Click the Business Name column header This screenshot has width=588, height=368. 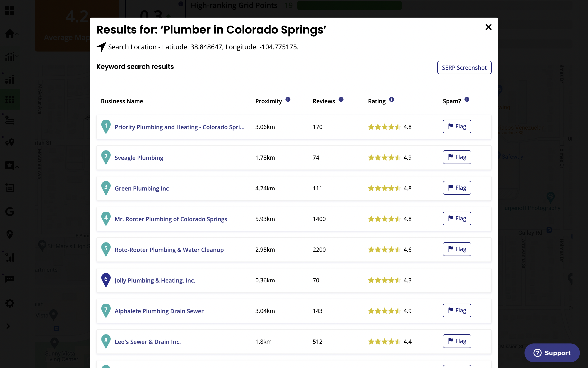122,101
